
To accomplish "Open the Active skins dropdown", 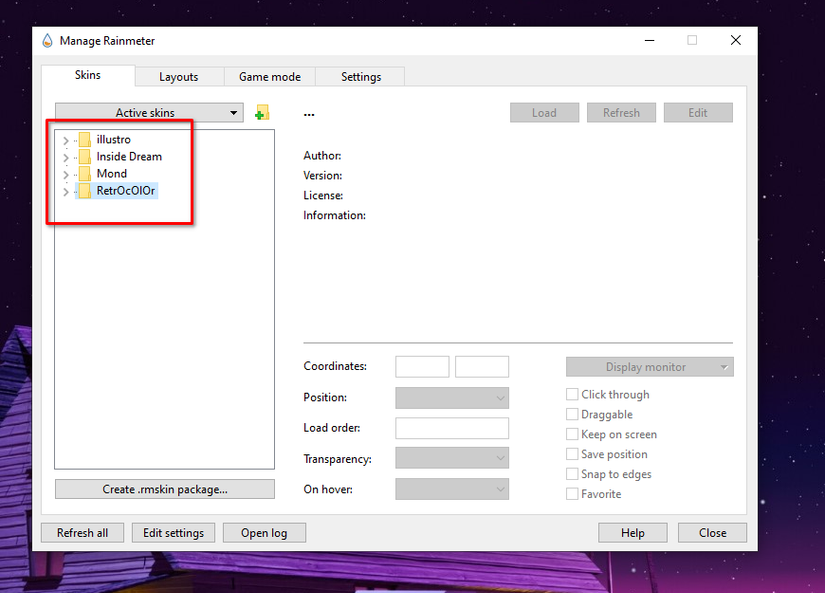I will click(148, 113).
